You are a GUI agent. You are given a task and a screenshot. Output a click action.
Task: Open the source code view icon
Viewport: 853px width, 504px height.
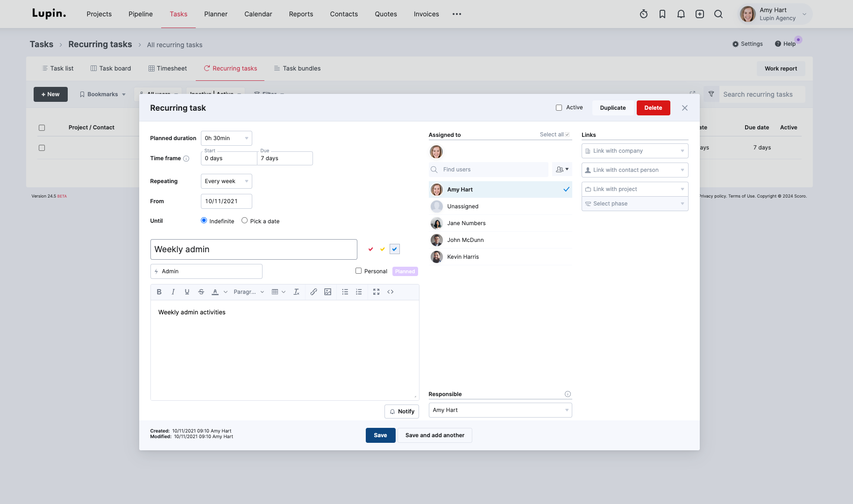click(x=390, y=292)
